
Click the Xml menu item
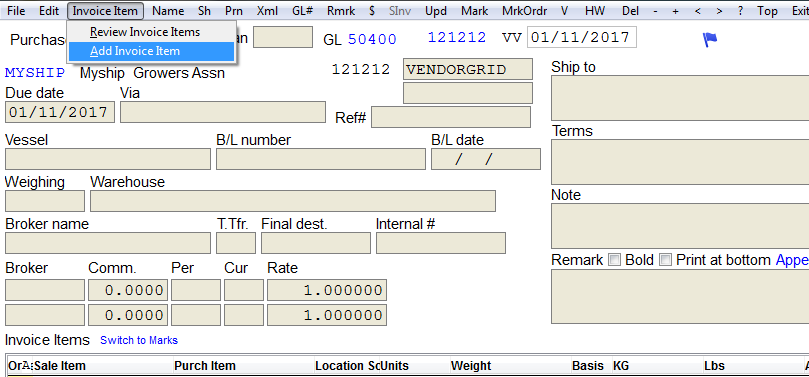point(267,11)
